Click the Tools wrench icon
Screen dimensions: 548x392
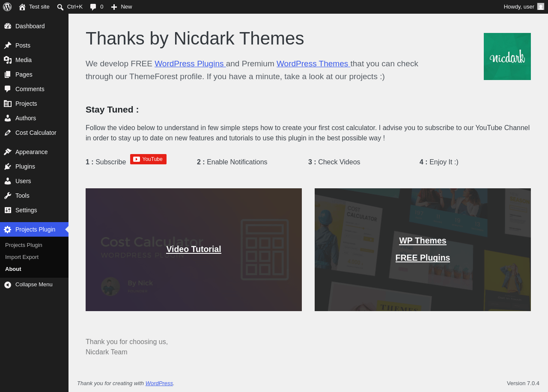click(8, 196)
